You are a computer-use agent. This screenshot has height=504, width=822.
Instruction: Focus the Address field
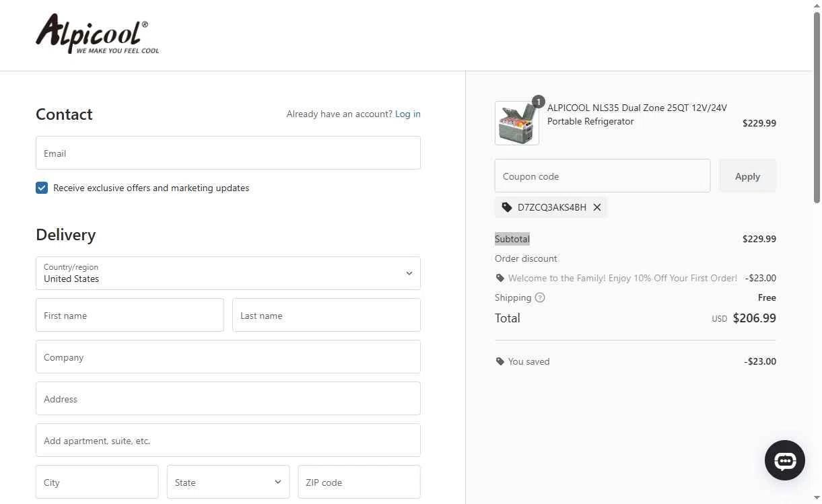228,398
